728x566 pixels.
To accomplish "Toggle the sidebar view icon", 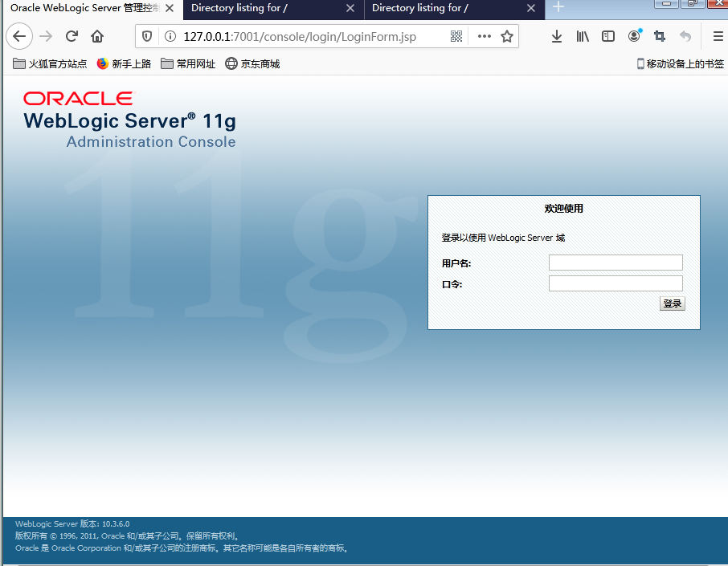I will 607,36.
